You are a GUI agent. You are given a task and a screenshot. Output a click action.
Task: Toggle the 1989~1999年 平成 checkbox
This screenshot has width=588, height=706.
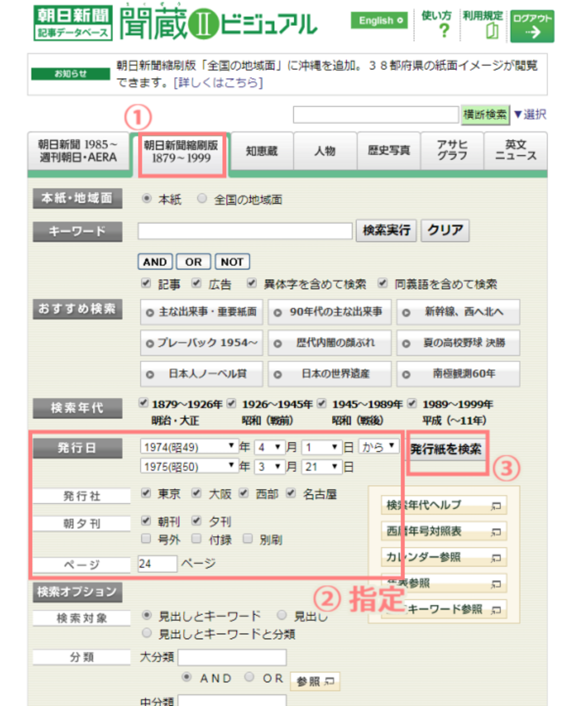point(412,403)
